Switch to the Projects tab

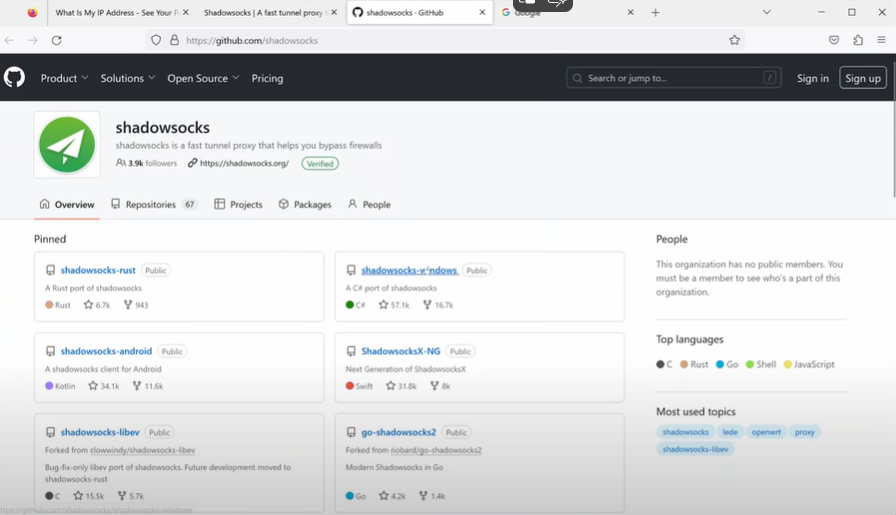[238, 204]
